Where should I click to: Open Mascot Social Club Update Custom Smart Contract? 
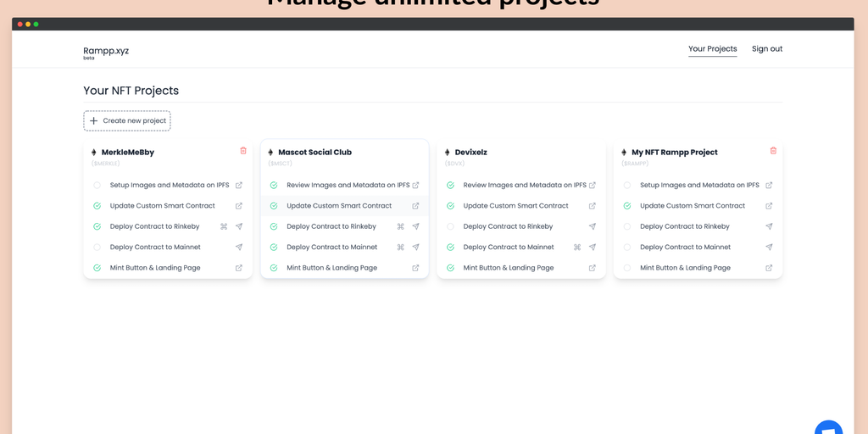pyautogui.click(x=339, y=206)
